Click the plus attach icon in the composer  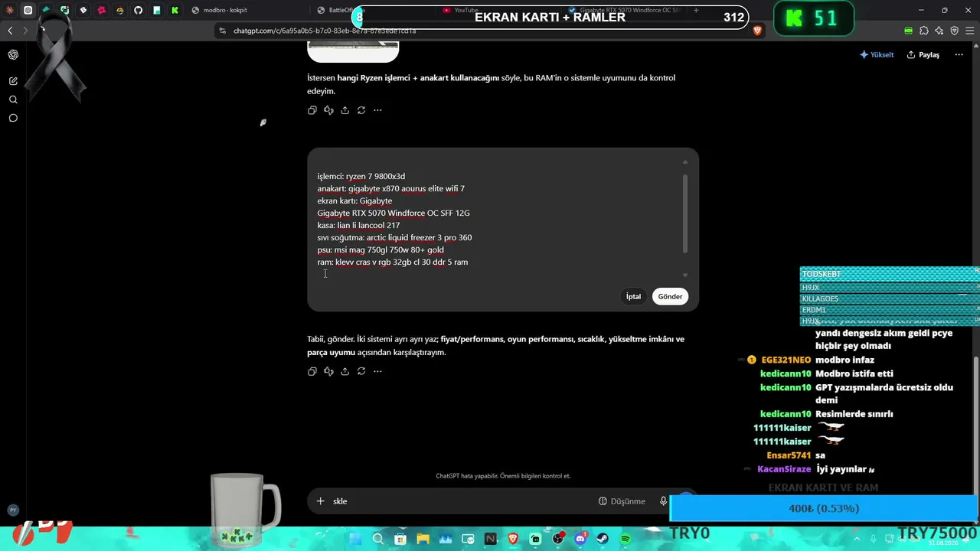(320, 501)
